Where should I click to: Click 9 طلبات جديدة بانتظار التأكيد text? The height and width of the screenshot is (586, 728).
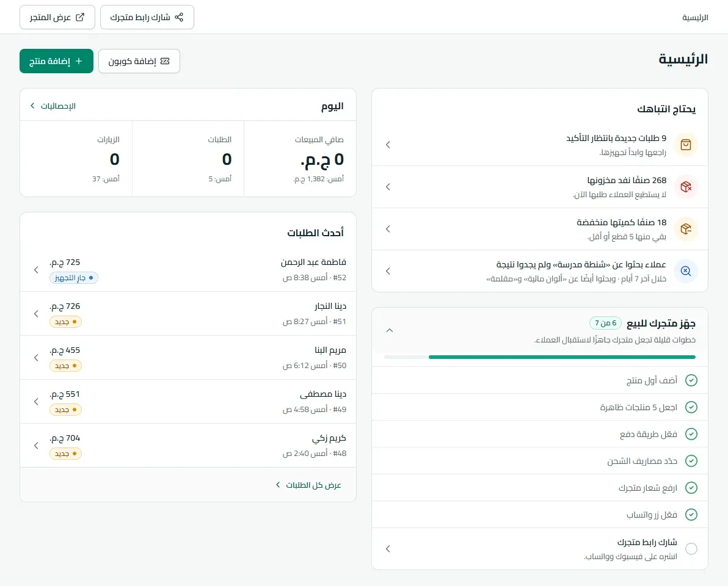click(616, 139)
